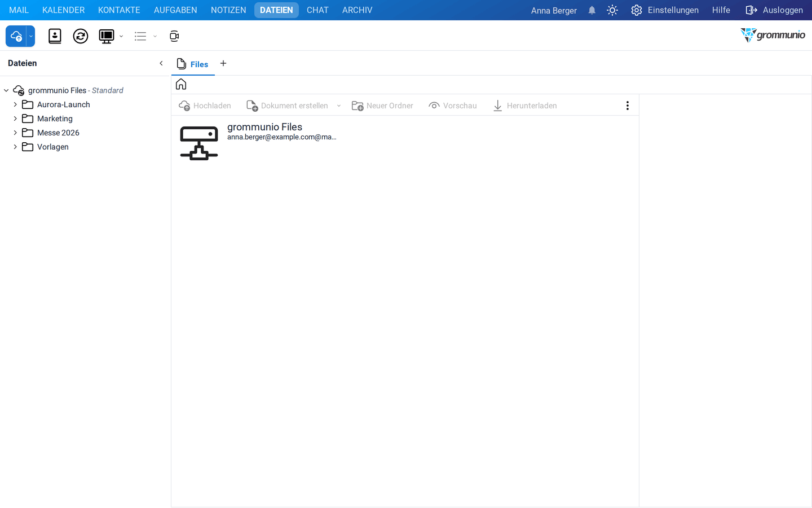Expand the Vorlagen folder chevron

click(x=15, y=147)
